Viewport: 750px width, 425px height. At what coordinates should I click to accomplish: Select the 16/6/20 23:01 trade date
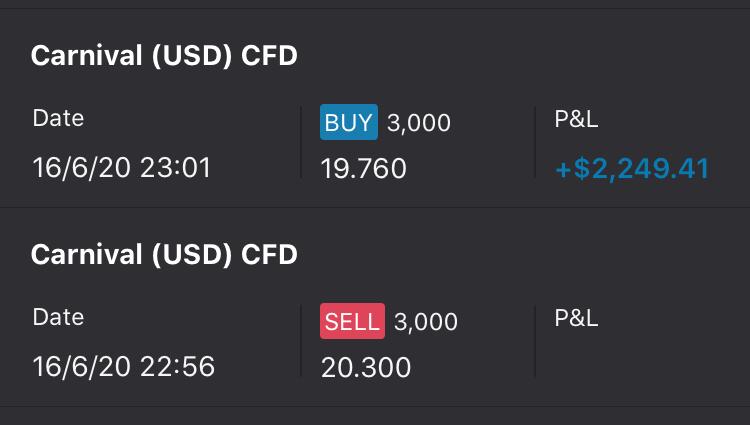[122, 167]
